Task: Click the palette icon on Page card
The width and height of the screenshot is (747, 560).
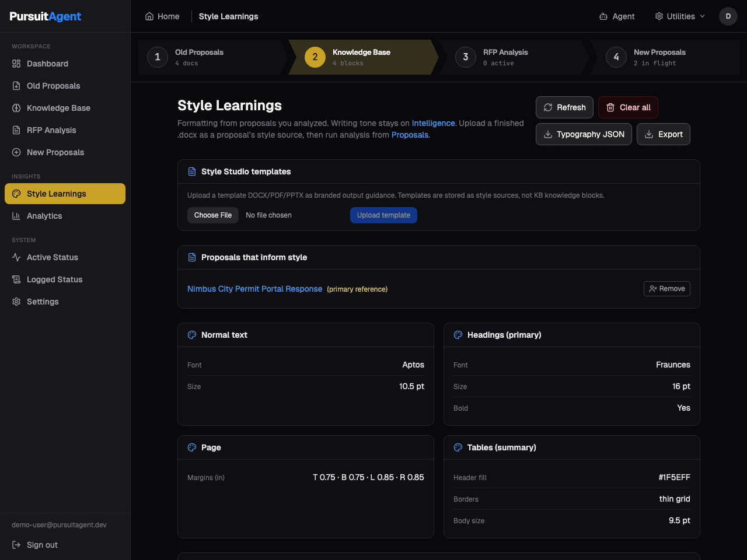Action: (x=192, y=447)
